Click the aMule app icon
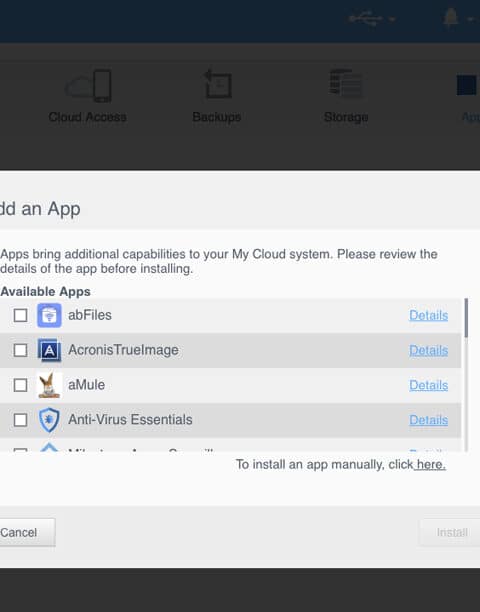Screen dimensions: 480x612 coord(49,385)
